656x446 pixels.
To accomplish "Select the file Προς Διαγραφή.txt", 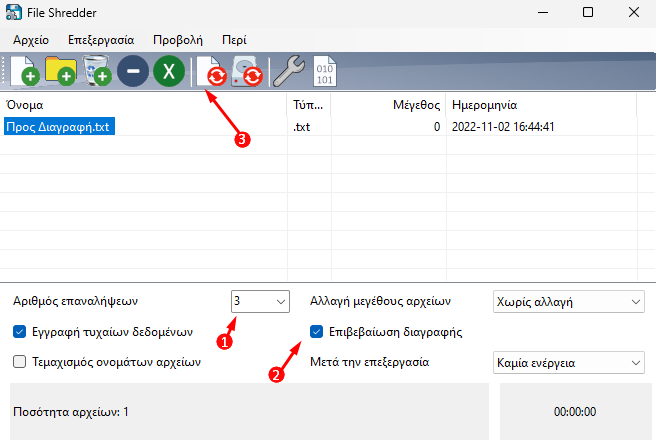I will (59, 127).
